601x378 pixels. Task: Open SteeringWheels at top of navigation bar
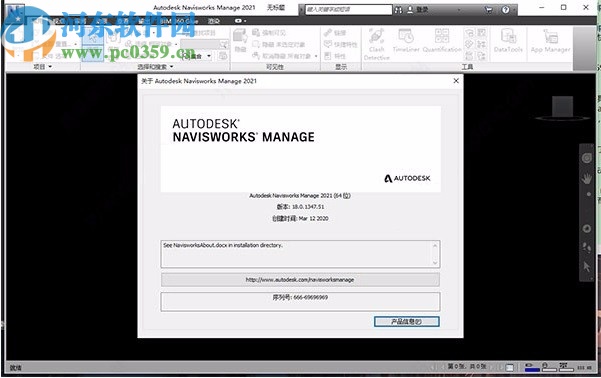586,158
